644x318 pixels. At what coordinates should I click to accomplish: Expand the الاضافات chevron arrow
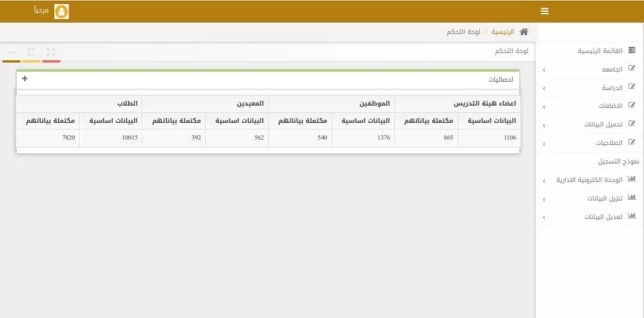click(544, 107)
